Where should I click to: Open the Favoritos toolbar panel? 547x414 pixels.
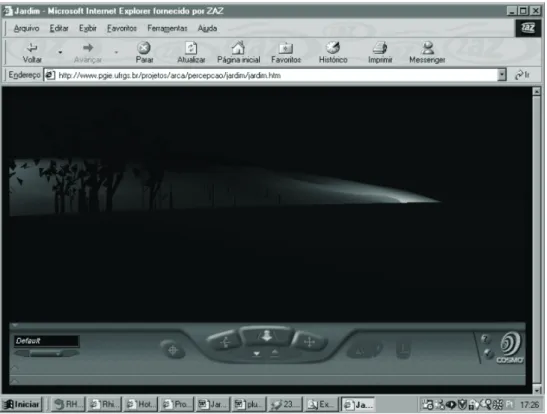point(286,52)
